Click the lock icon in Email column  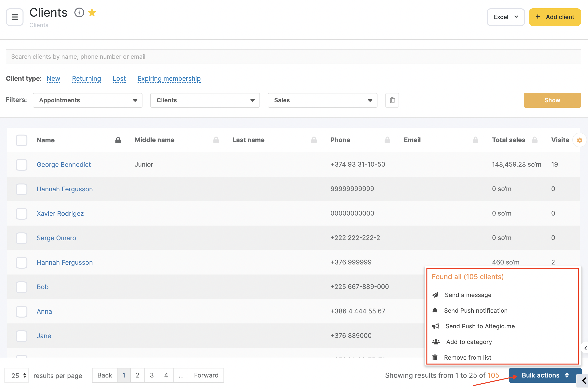[475, 140]
